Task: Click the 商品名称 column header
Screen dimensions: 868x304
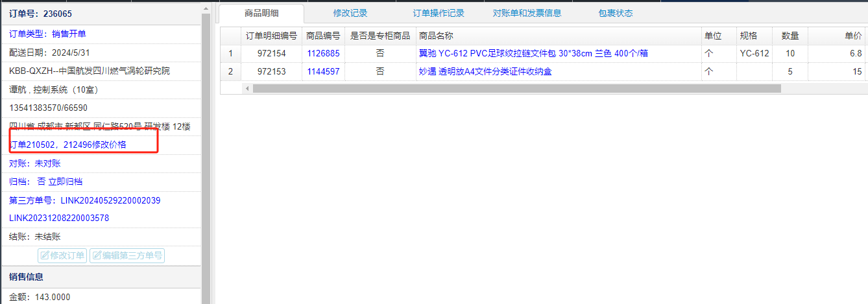Action: pyautogui.click(x=558, y=36)
